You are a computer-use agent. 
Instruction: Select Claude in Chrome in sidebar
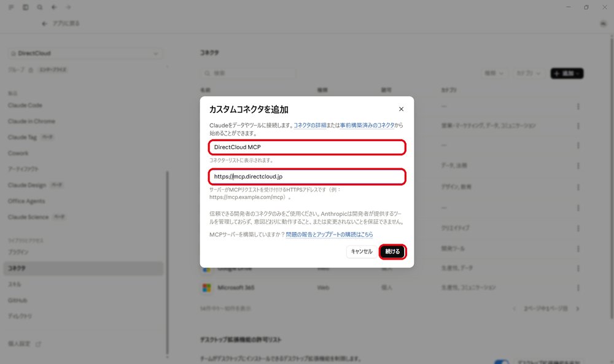tap(31, 122)
